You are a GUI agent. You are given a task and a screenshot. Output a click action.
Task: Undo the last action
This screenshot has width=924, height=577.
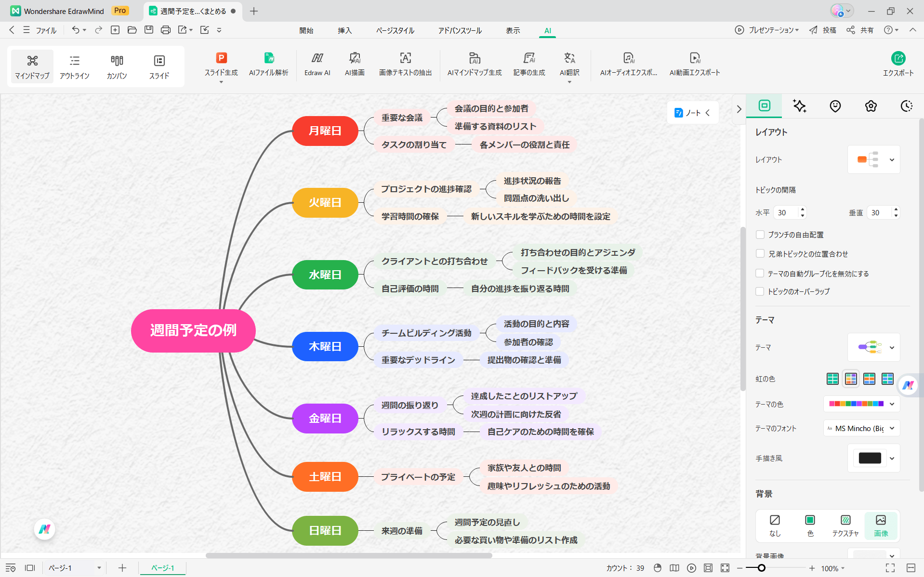(76, 30)
